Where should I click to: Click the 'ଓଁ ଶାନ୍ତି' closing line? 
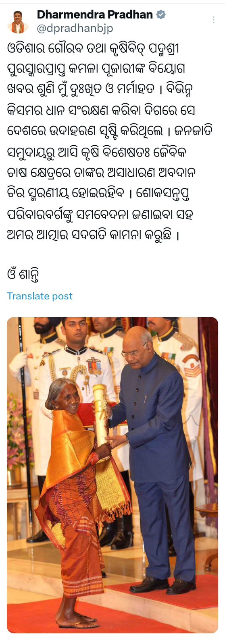point(23,275)
